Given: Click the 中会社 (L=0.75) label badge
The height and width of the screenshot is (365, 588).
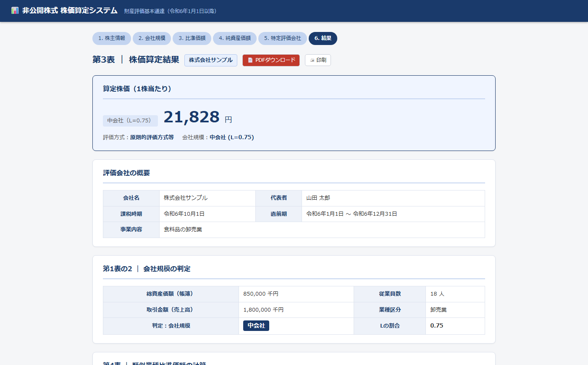Looking at the screenshot, I should [x=130, y=121].
